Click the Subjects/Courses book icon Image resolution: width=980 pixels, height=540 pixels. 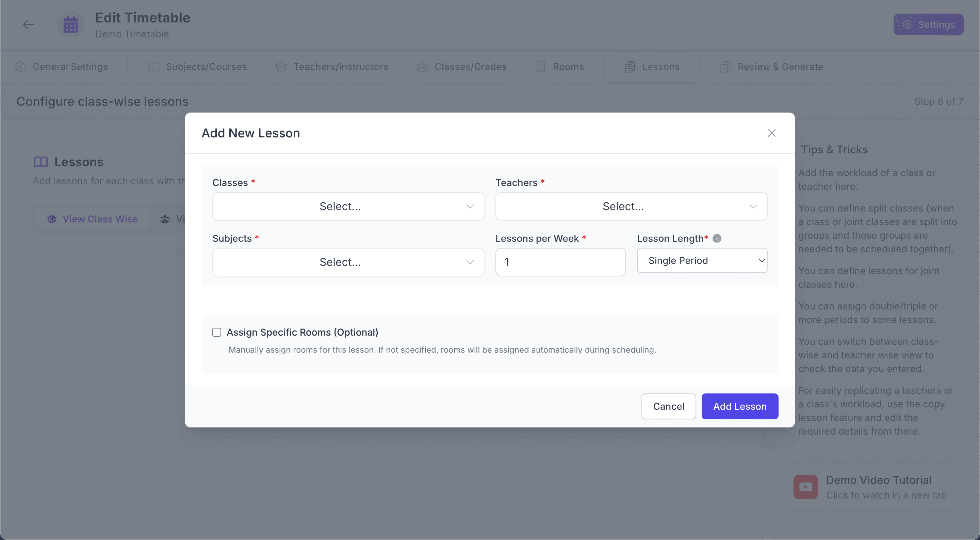[x=154, y=67]
